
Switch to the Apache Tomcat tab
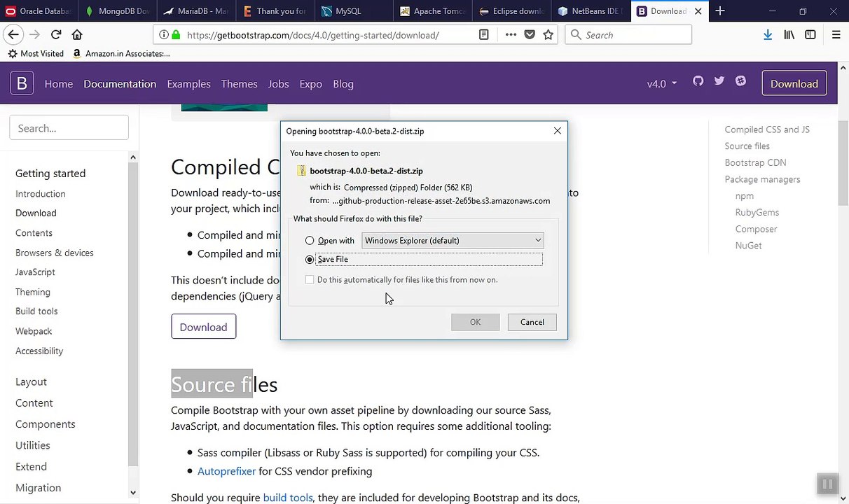click(x=433, y=11)
